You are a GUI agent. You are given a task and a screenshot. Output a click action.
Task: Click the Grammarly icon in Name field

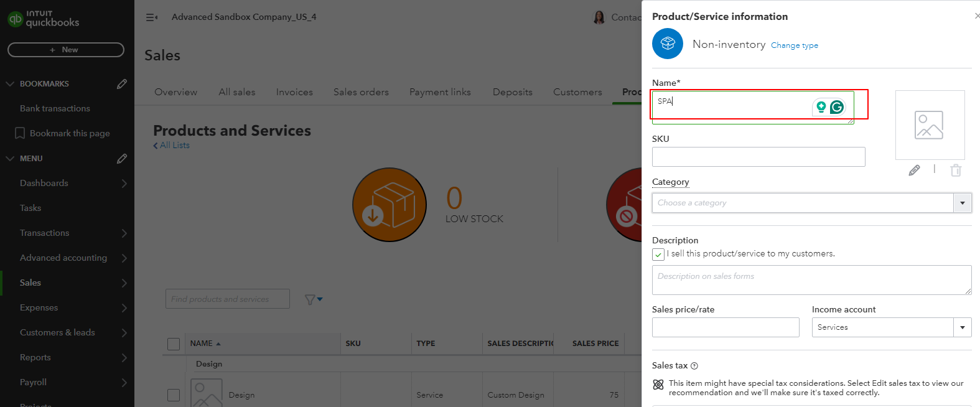[837, 107]
